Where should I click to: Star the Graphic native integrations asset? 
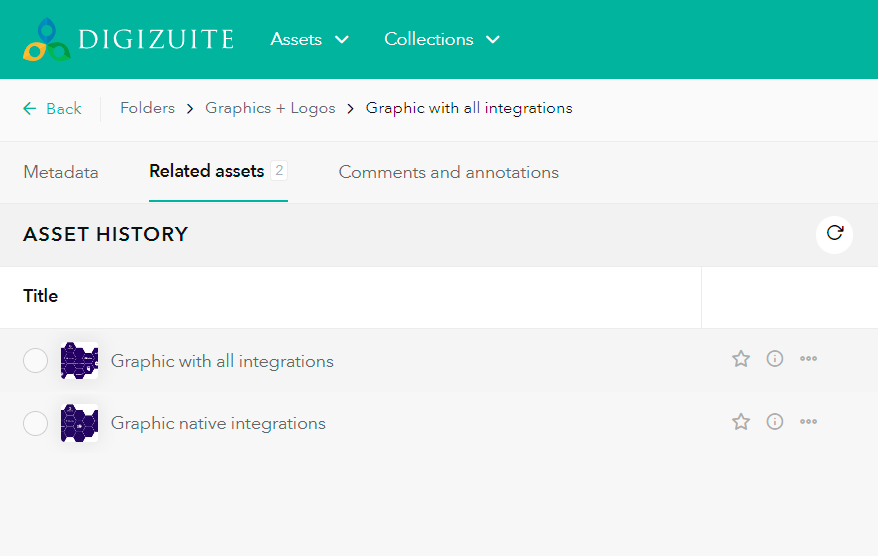pyautogui.click(x=741, y=422)
